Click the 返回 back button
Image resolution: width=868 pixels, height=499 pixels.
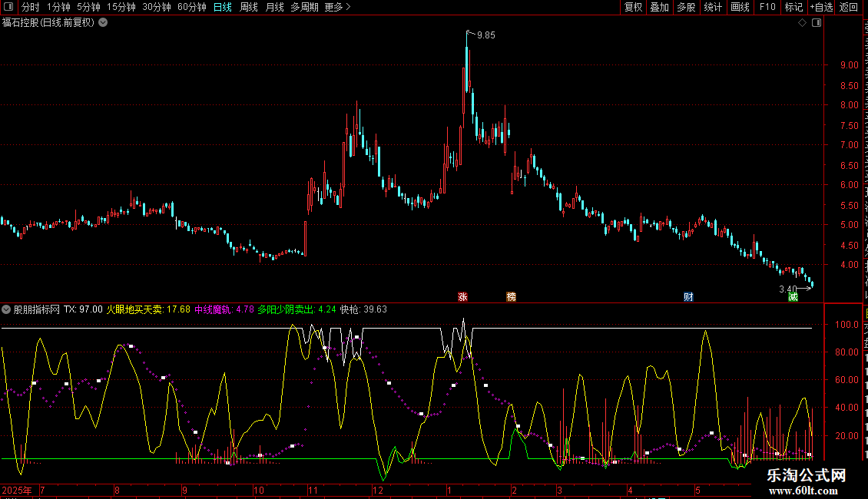point(848,7)
